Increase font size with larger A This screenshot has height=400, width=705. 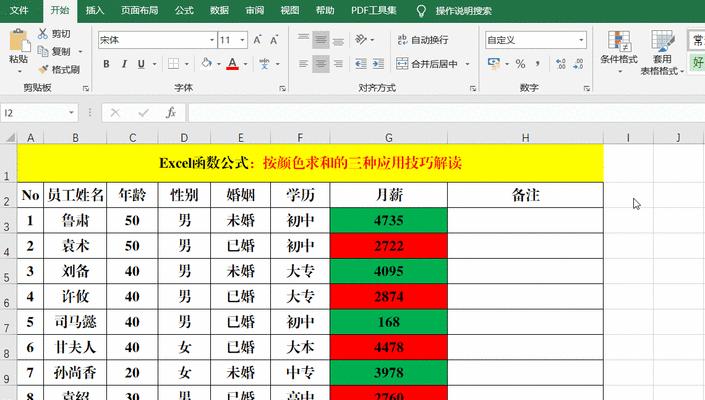click(257, 40)
